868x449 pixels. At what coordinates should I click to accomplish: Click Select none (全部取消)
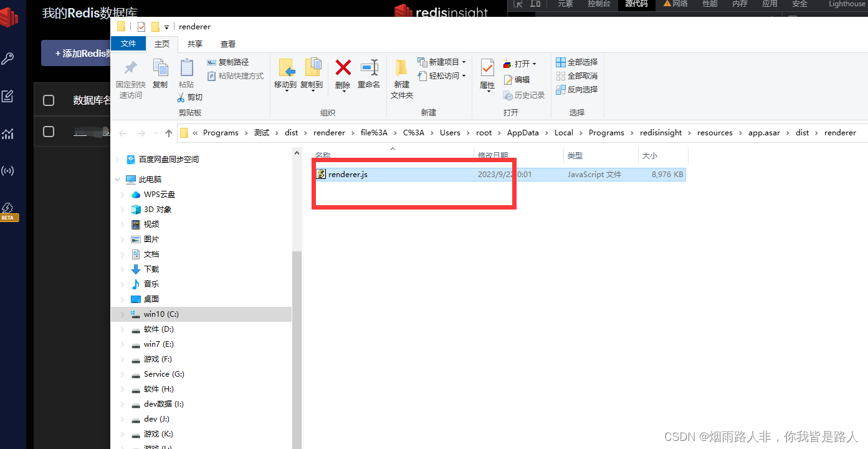pos(576,76)
